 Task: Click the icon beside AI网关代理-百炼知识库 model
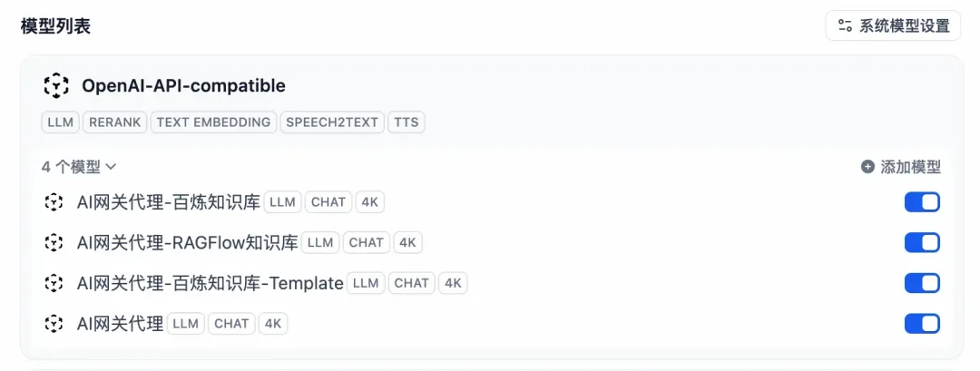(54, 202)
